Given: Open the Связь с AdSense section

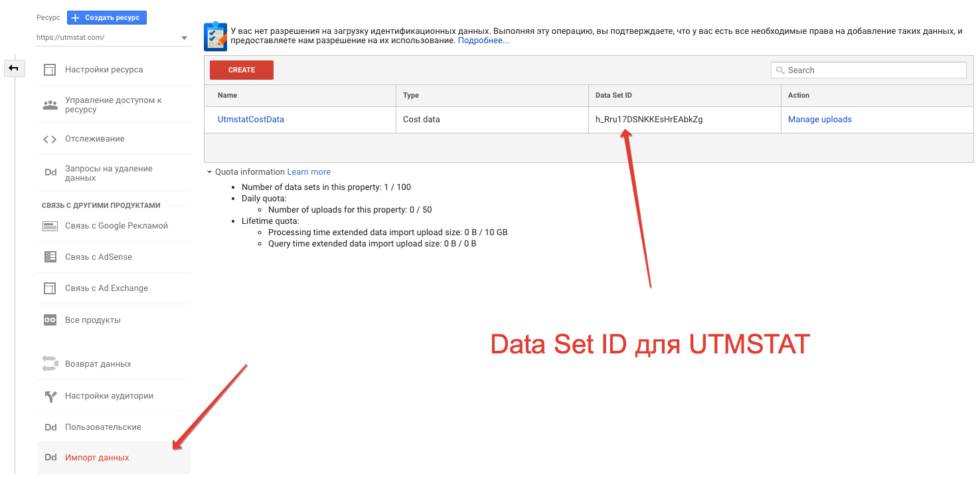Looking at the screenshot, I should click(x=97, y=257).
